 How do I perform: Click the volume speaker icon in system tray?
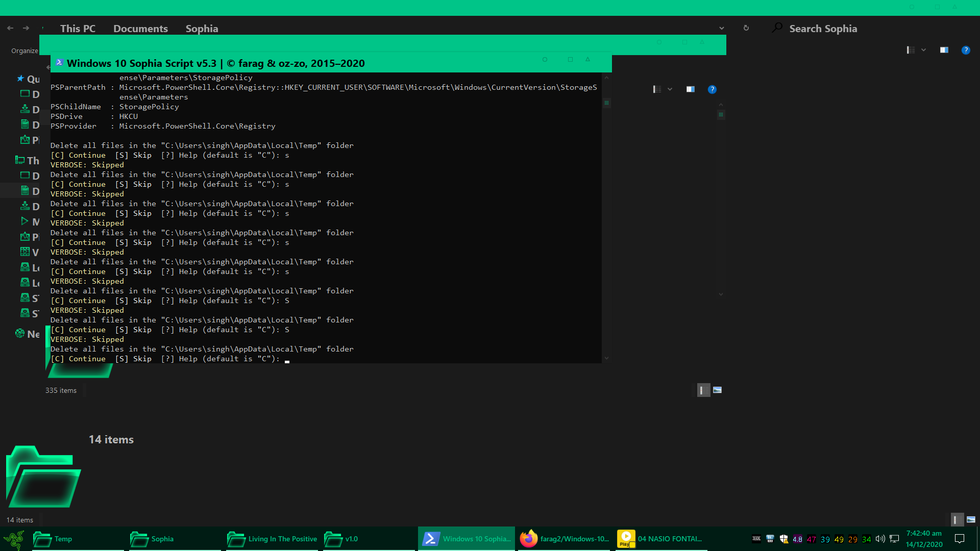coord(879,539)
